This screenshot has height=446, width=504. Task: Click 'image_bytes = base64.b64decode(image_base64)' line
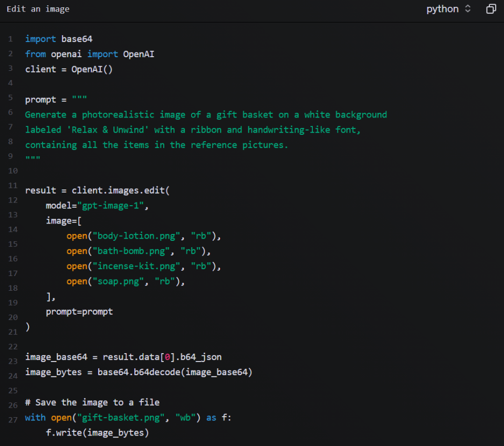[139, 372]
